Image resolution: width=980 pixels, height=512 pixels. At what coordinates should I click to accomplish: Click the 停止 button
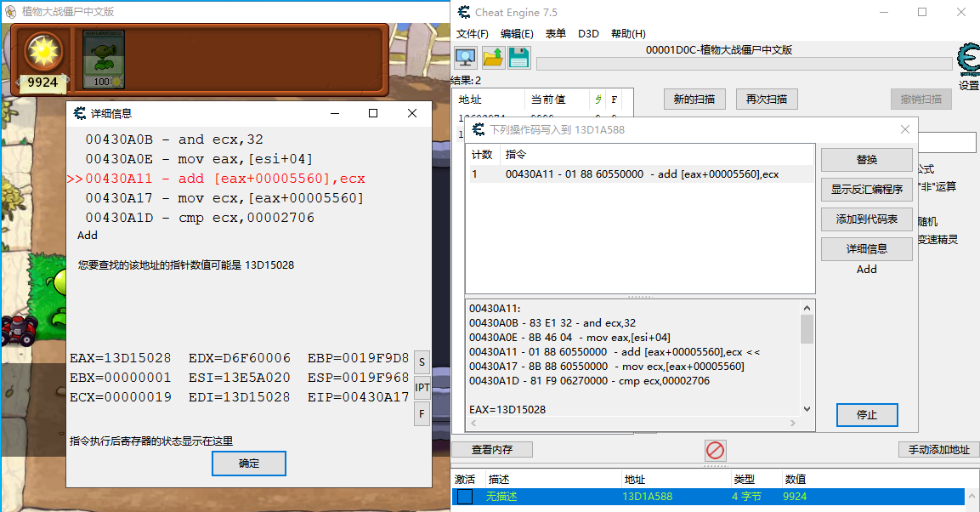coord(867,415)
